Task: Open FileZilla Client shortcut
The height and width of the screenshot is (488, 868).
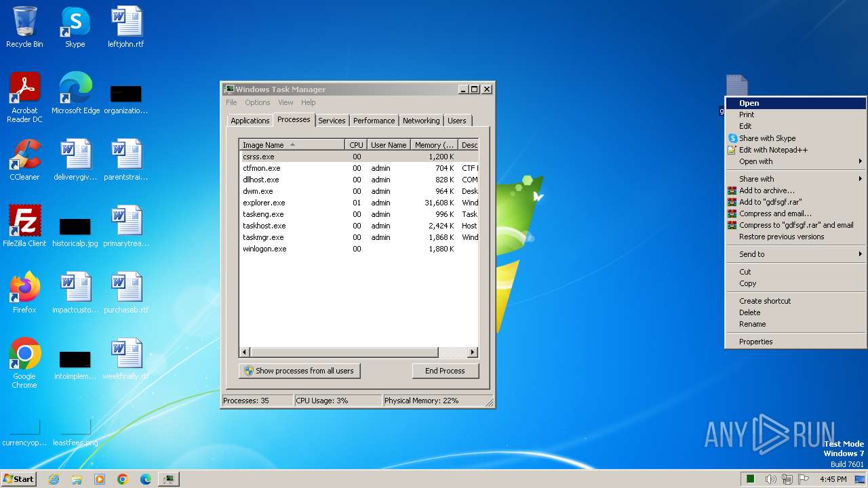Action: [x=24, y=226]
